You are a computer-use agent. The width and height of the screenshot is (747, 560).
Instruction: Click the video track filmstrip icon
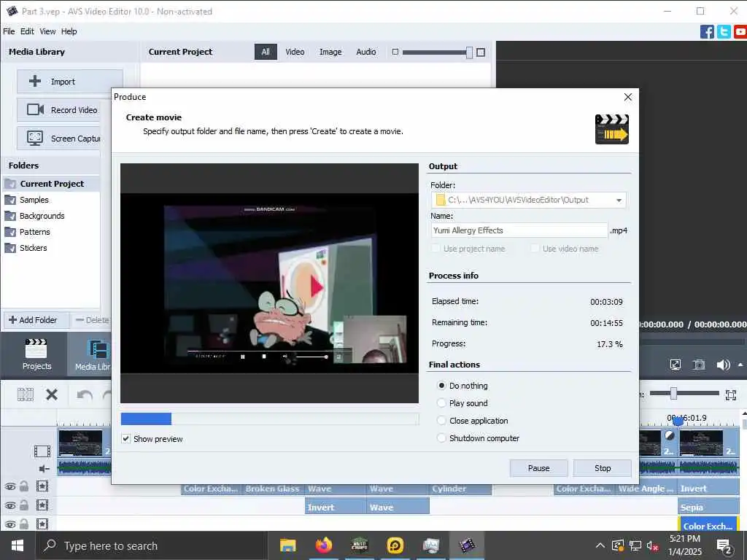click(x=42, y=451)
